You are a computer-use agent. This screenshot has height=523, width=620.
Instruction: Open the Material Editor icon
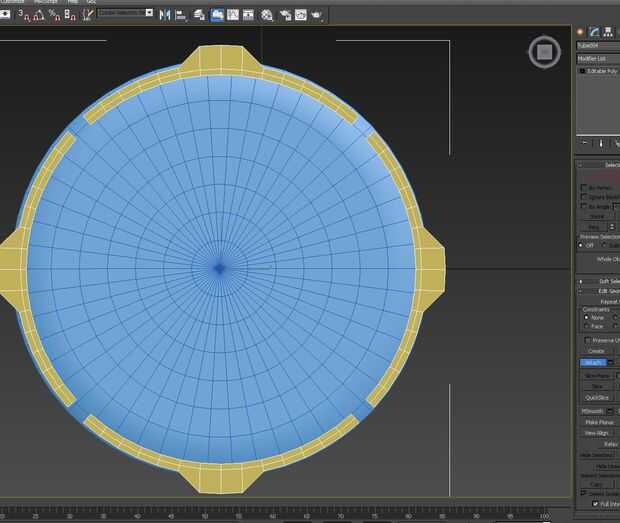click(x=267, y=15)
